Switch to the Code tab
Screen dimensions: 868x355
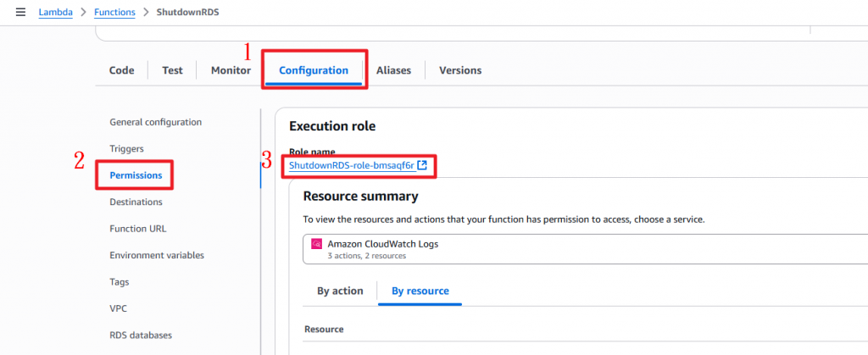122,70
